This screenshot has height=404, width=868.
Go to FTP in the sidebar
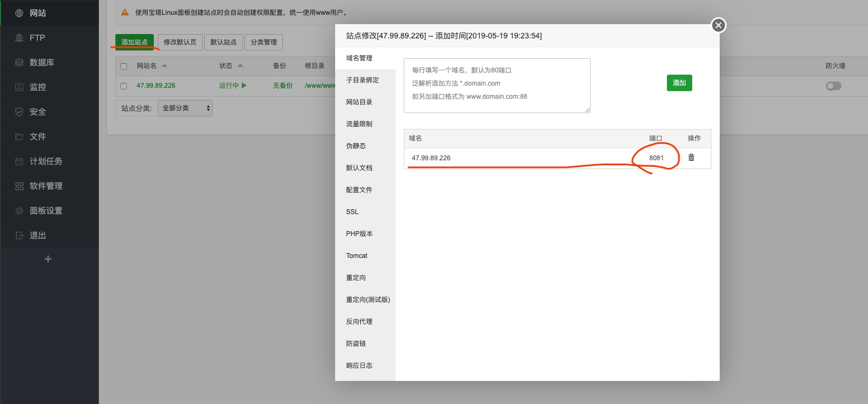[x=49, y=38]
